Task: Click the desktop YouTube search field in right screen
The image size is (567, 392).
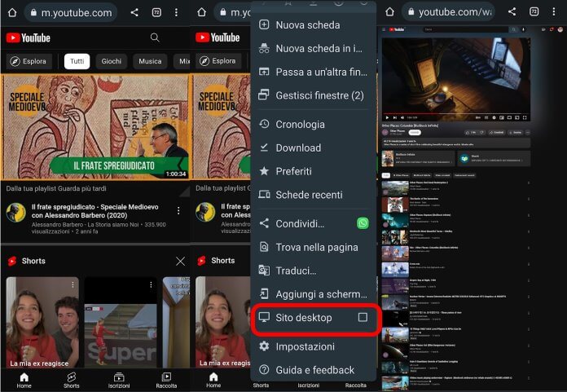Action: (467, 29)
